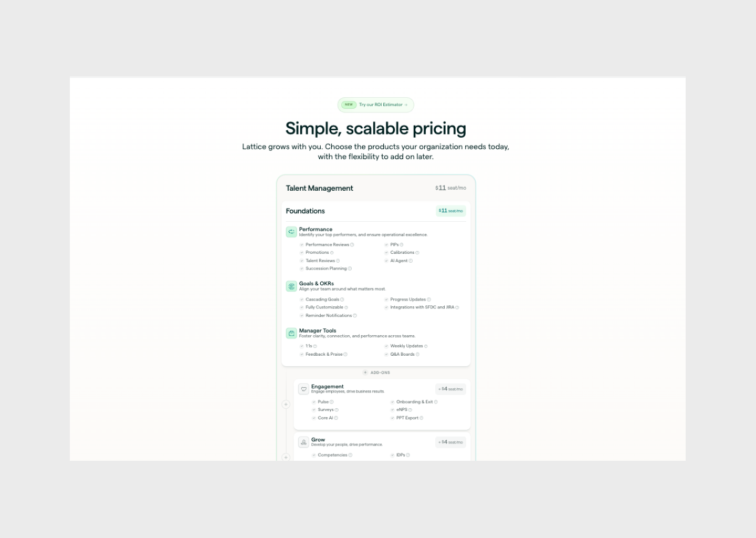Click info icon beside AI Agent
This screenshot has width=756, height=538.
click(x=411, y=261)
